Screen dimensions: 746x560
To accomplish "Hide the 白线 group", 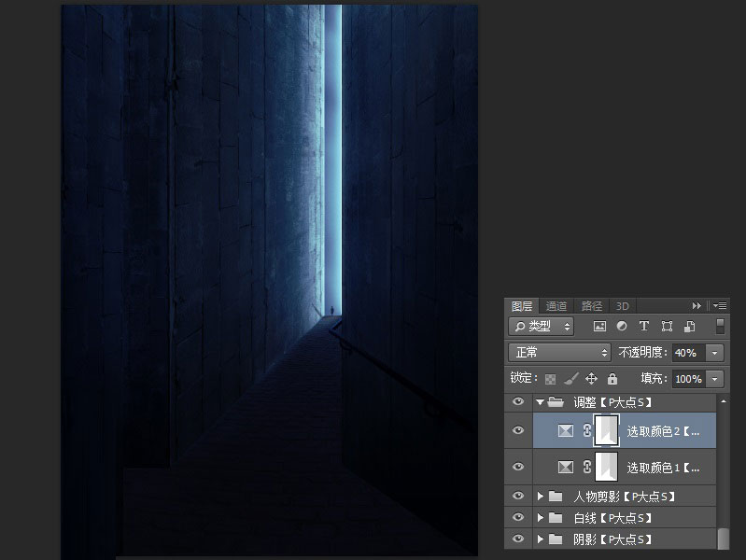I will point(518,517).
